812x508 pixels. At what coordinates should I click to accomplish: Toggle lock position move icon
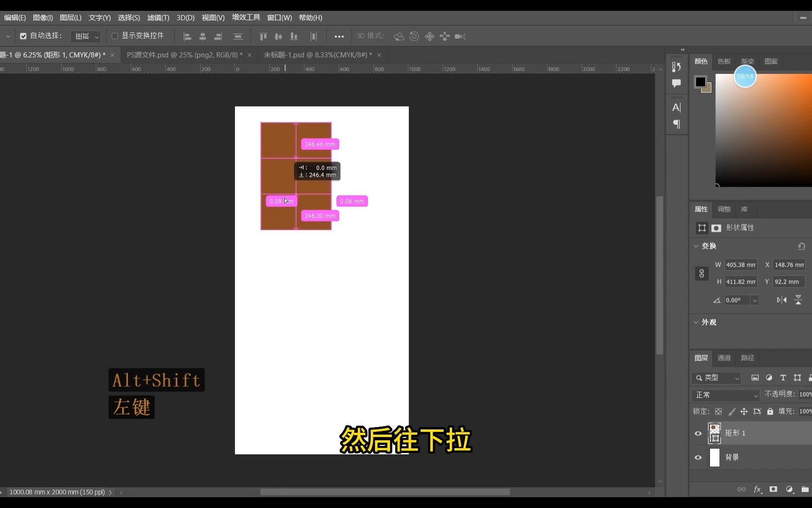pyautogui.click(x=744, y=412)
